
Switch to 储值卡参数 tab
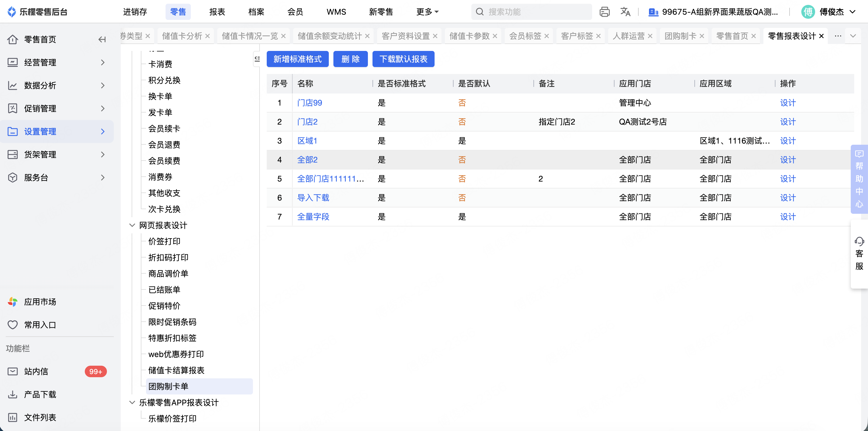point(469,36)
